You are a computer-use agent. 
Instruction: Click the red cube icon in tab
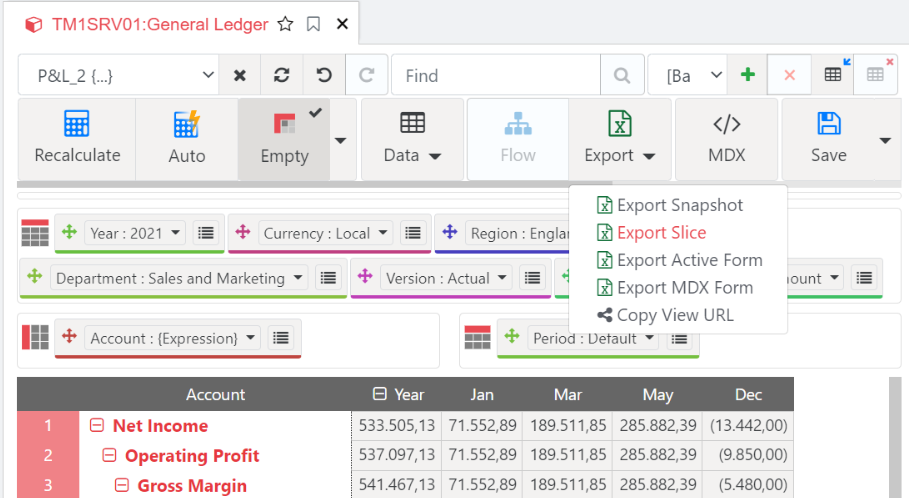tap(34, 24)
